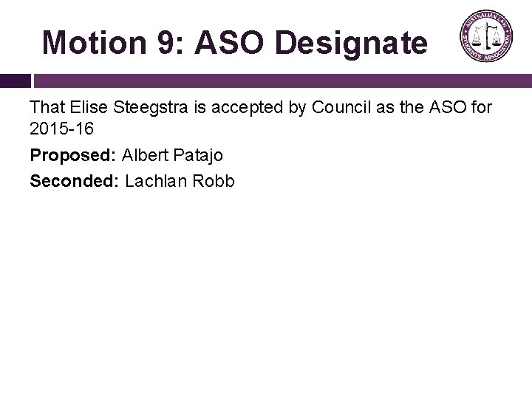This screenshot has width=532, height=399.
Task: Click the dark purple square left of the divider
Action: point(15,81)
